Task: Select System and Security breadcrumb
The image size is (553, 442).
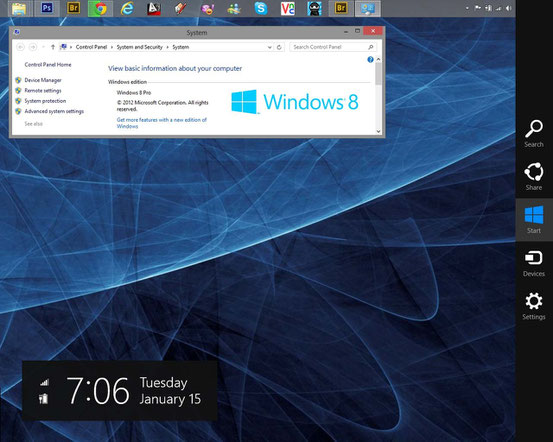Action: click(140, 47)
